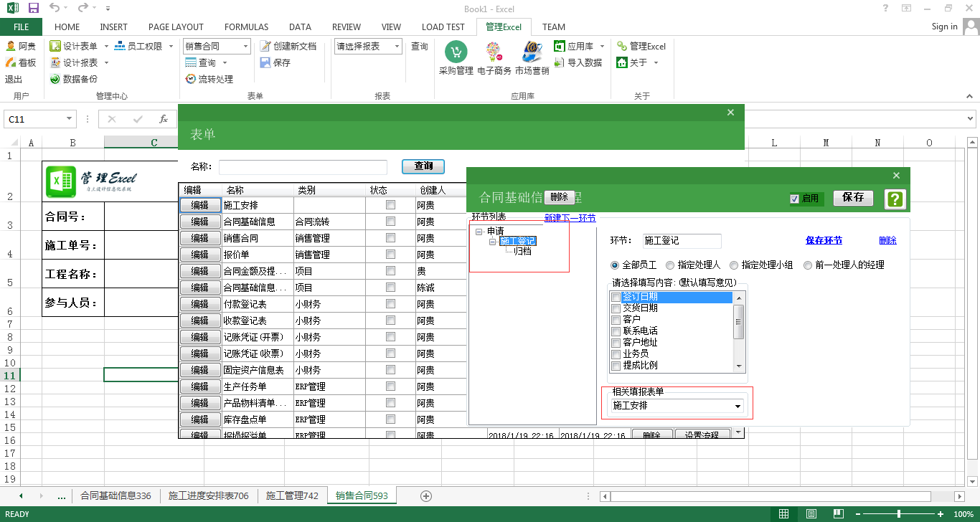Select 全部员工 radio button
The image size is (980, 522).
(615, 265)
